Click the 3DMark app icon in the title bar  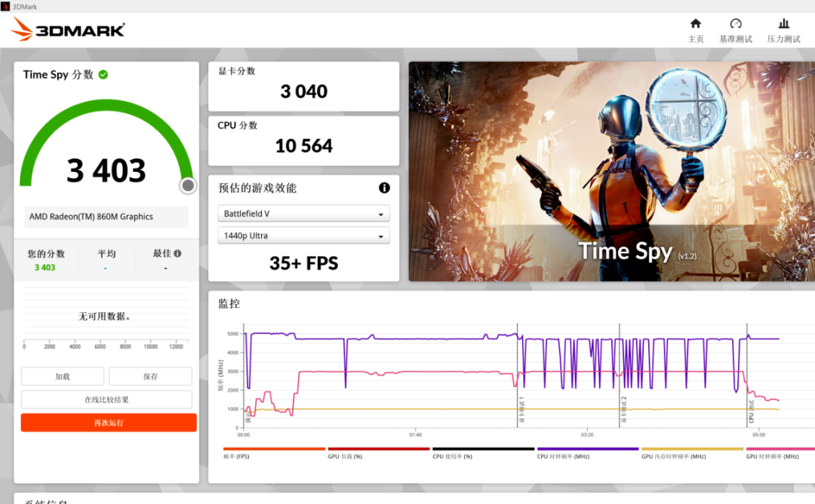5,6
